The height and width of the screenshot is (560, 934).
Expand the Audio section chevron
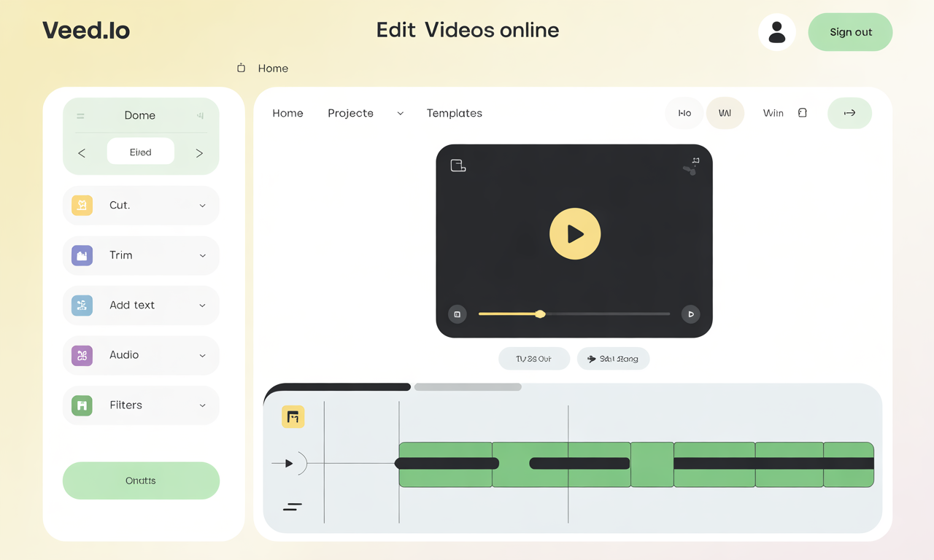pyautogui.click(x=202, y=356)
